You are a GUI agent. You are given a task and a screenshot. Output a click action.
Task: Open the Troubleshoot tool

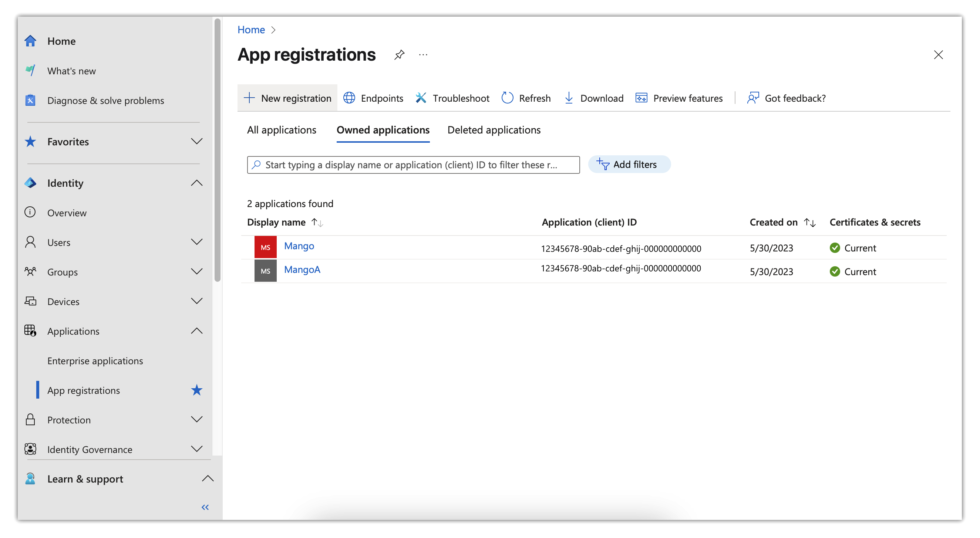coord(452,98)
